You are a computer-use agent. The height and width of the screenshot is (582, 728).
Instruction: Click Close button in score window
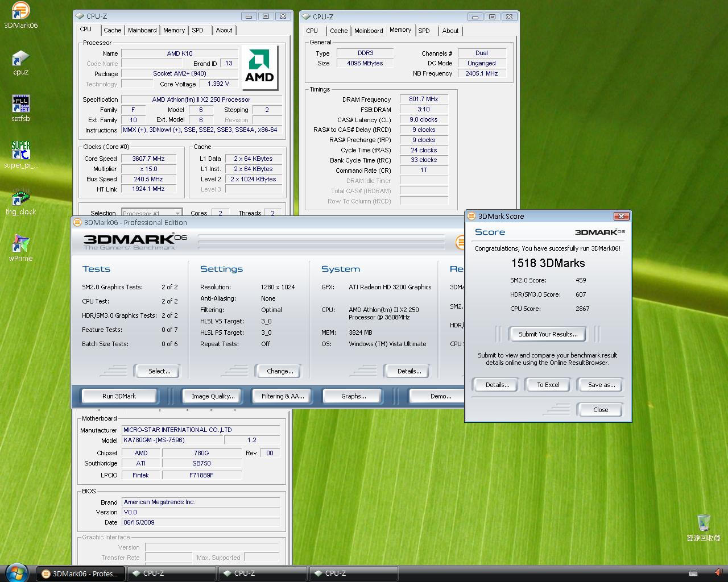click(601, 410)
